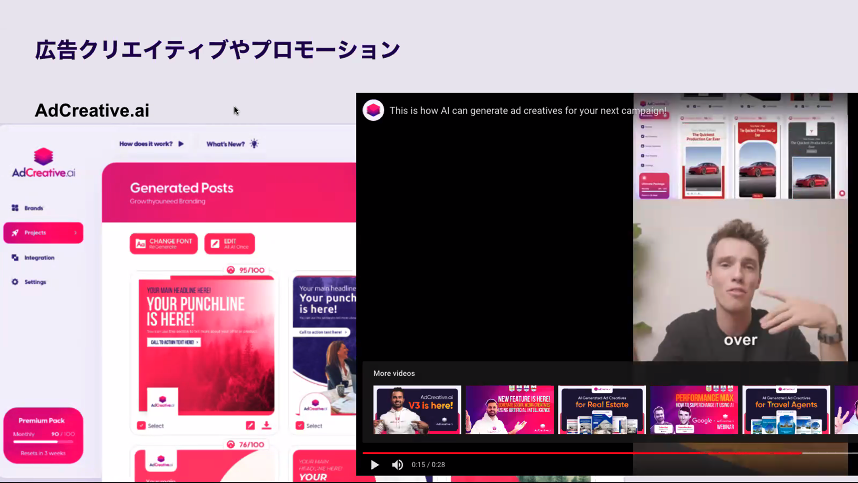Click the CHANGE FONT button

tap(164, 243)
